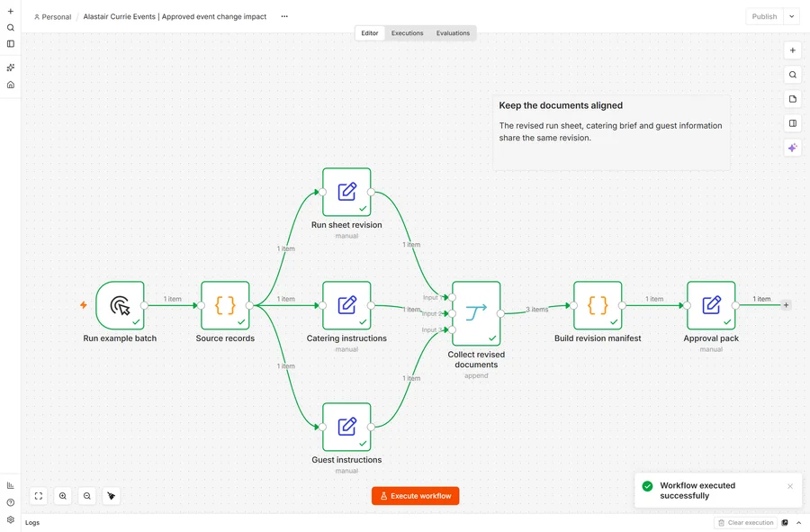Expand the Publish dropdown arrow

(791, 16)
